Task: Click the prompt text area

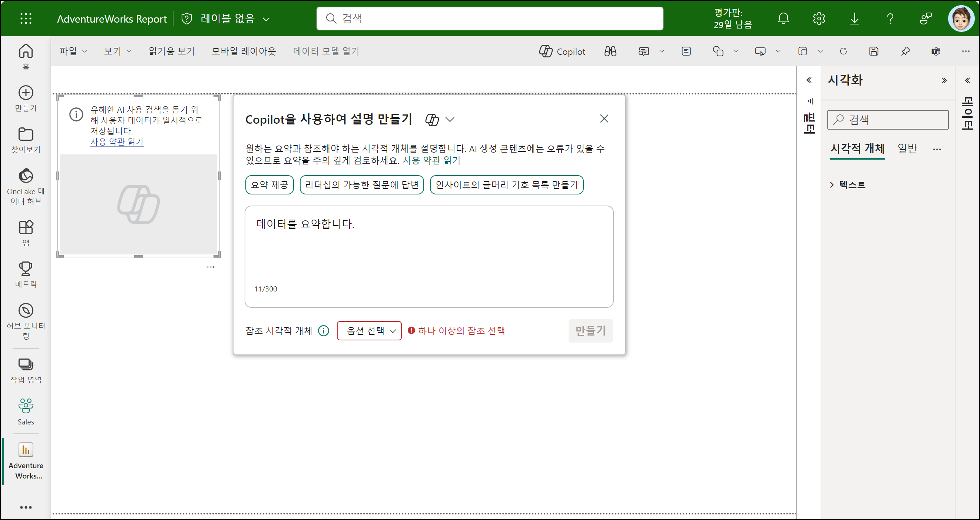Action: 429,251
